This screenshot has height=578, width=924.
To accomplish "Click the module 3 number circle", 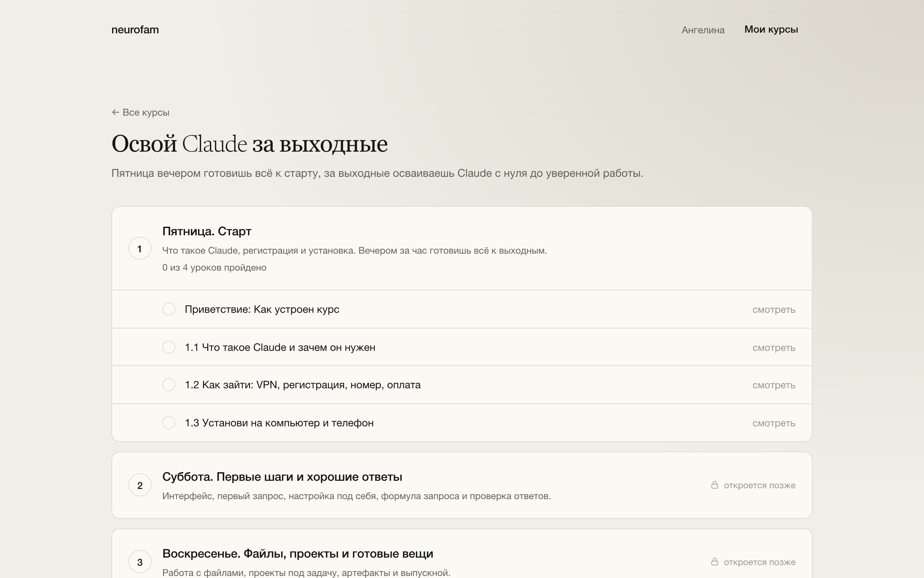I will [140, 562].
